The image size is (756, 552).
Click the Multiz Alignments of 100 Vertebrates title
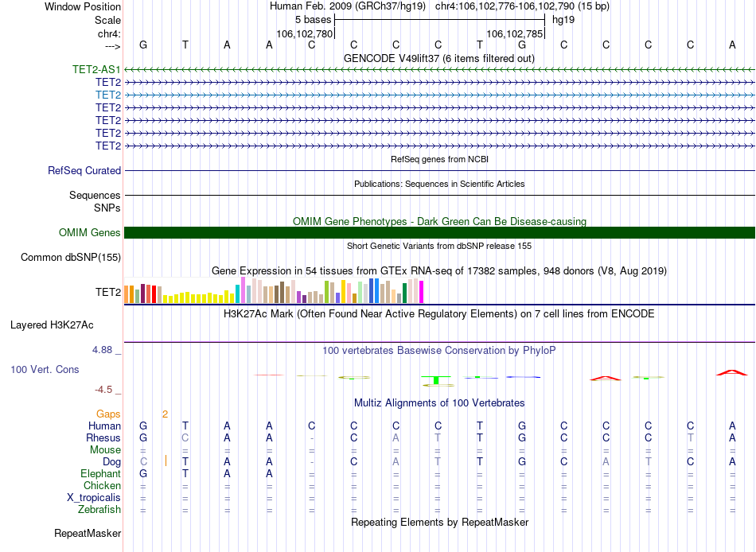(x=438, y=402)
